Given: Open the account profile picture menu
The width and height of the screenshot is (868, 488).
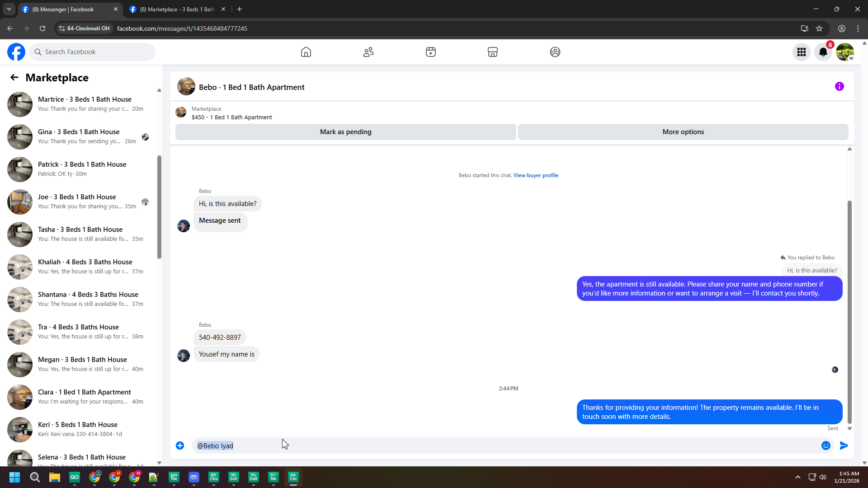Looking at the screenshot, I should click(x=845, y=52).
